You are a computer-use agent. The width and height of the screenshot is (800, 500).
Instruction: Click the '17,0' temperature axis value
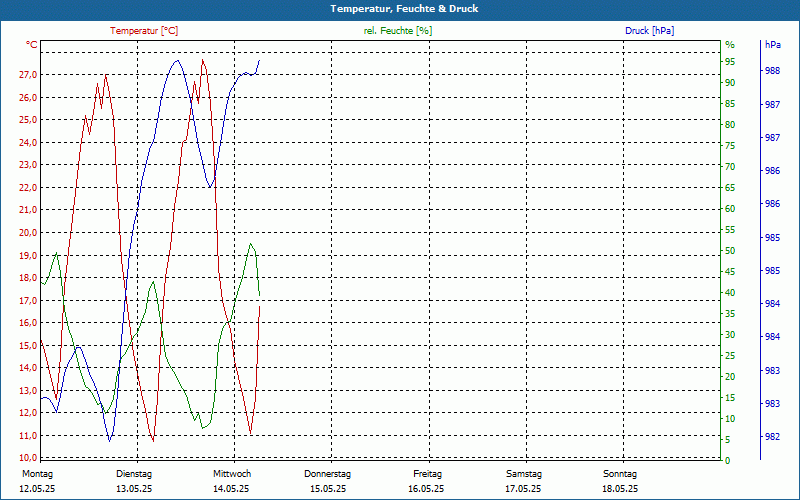pyautogui.click(x=28, y=301)
